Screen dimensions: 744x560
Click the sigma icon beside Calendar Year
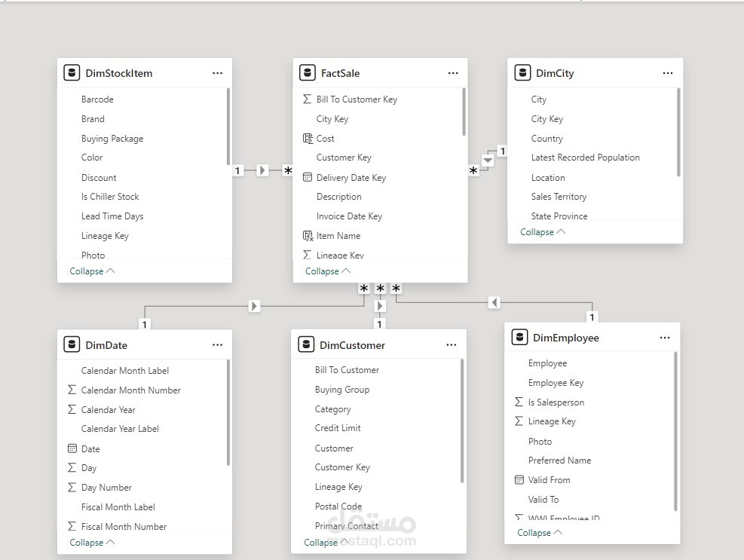[x=72, y=410]
